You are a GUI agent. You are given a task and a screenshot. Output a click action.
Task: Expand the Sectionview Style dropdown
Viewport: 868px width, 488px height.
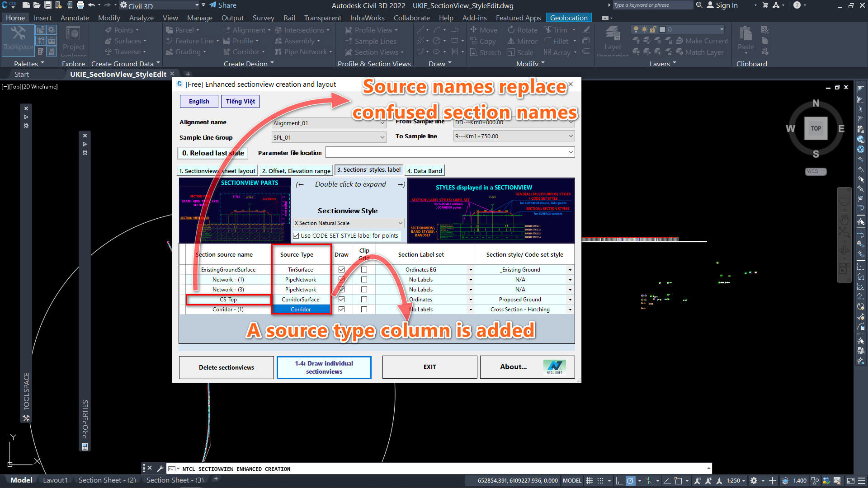point(400,223)
